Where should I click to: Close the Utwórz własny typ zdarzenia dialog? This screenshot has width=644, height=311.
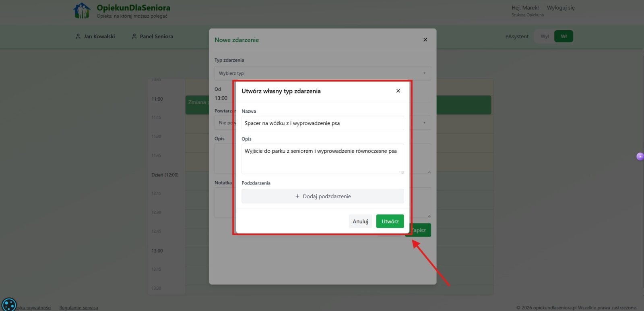pyautogui.click(x=398, y=91)
